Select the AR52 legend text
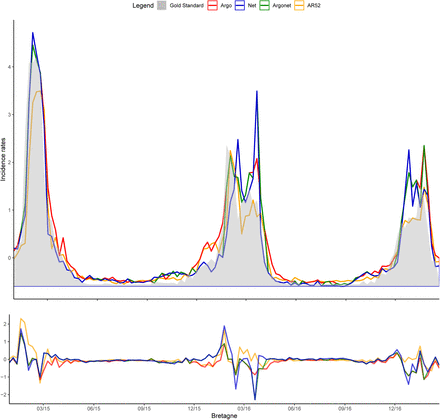The image size is (440, 420). coord(314,6)
